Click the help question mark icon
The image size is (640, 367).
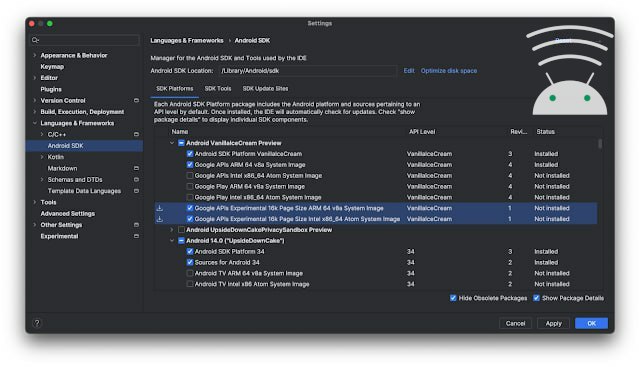click(37, 323)
